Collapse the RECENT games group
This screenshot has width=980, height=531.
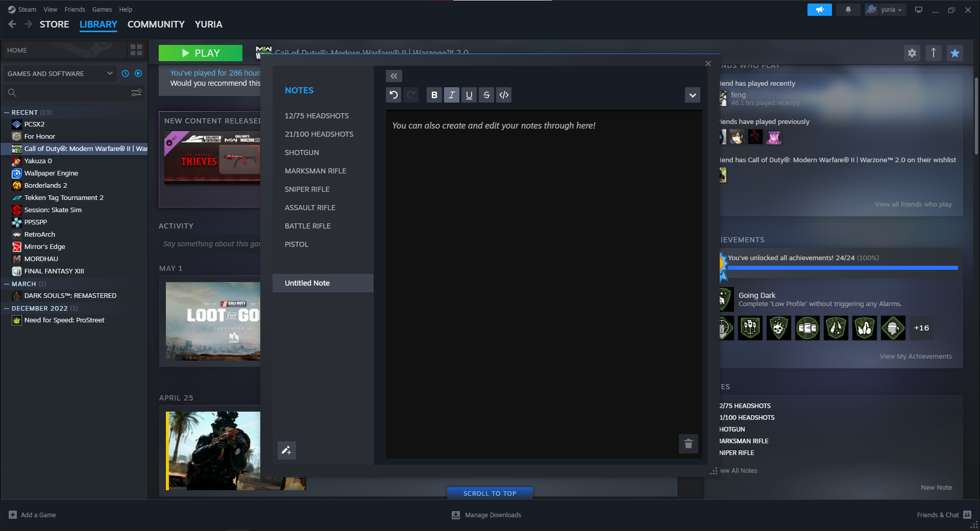point(7,112)
